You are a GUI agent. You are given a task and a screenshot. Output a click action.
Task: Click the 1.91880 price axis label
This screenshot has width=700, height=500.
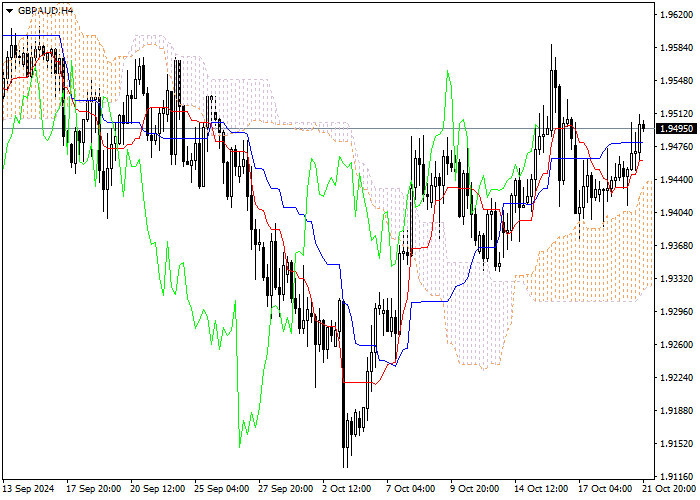677,411
